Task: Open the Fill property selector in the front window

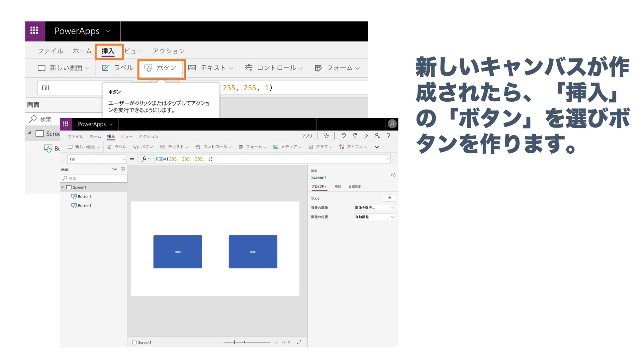Action: point(97,159)
